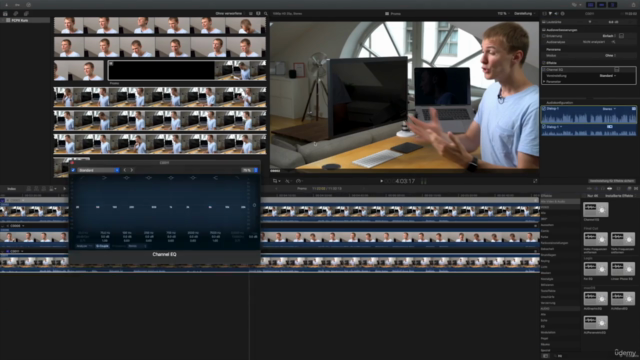
Task: Toggle first Dialog-1 channel checkbox
Action: [544, 109]
